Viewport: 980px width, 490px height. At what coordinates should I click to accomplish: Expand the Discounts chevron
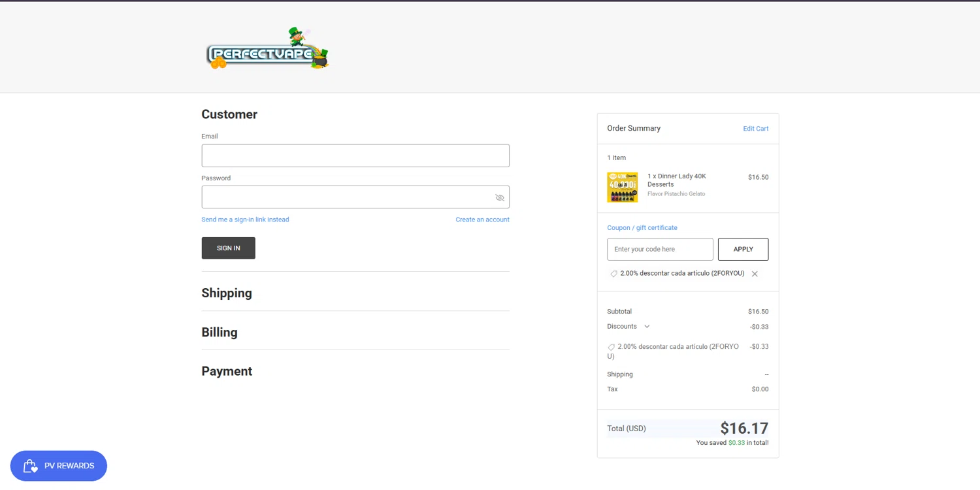coord(647,327)
